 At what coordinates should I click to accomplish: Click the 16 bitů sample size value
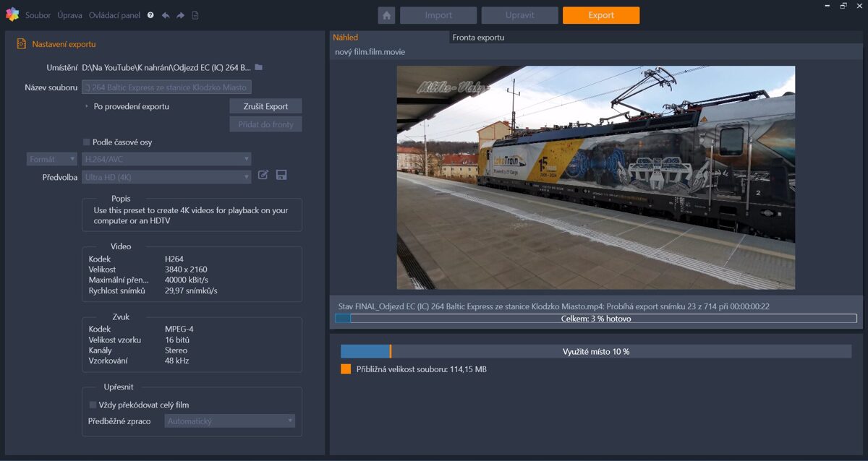pyautogui.click(x=177, y=340)
